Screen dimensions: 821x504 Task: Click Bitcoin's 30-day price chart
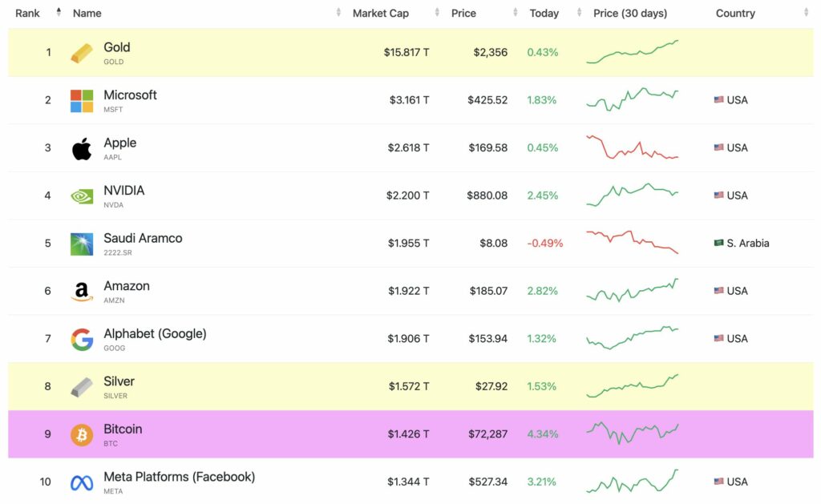[633, 433]
